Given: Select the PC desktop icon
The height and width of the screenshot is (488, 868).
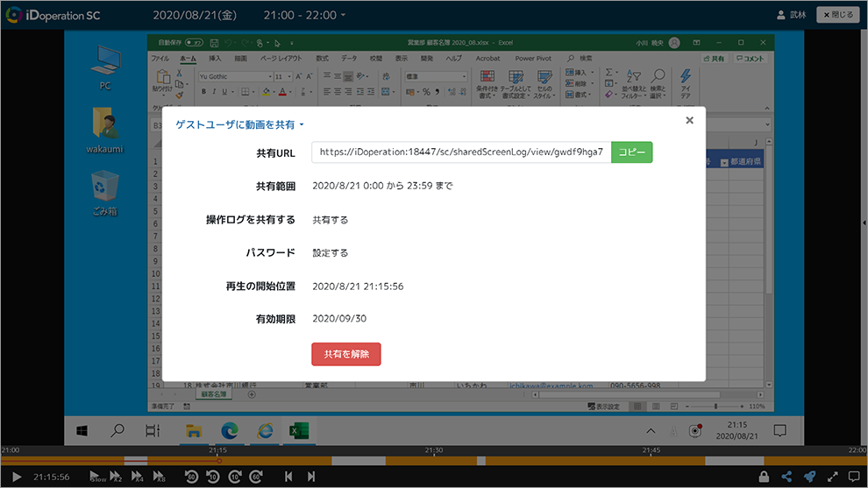Looking at the screenshot, I should click(105, 67).
